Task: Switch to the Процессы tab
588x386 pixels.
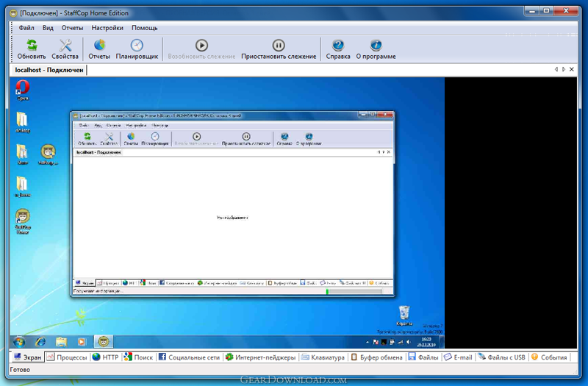Action: tap(67, 357)
